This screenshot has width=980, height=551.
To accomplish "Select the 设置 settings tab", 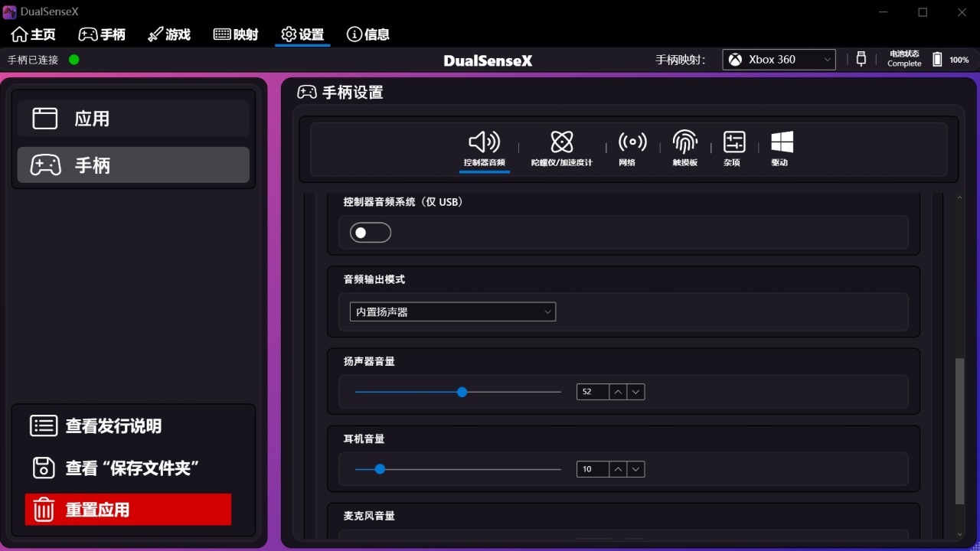I will (302, 34).
